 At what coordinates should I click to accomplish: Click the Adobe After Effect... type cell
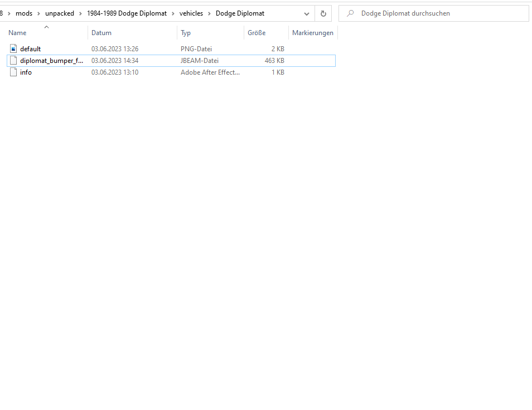[210, 72]
